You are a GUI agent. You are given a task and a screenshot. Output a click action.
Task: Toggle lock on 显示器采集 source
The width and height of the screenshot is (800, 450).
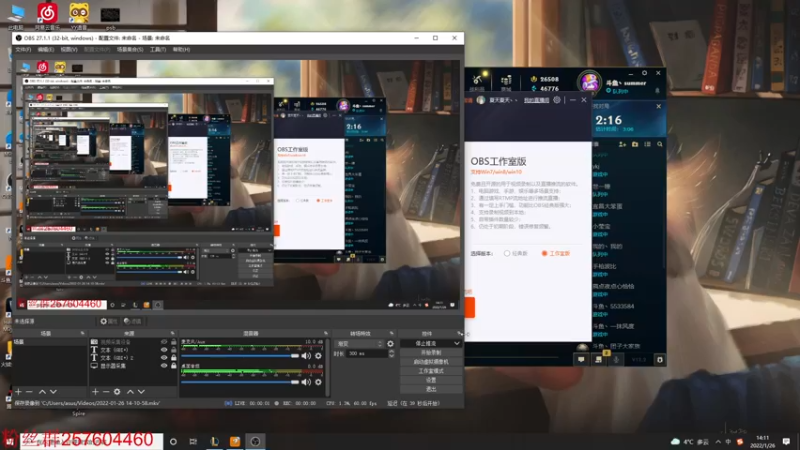tap(173, 366)
